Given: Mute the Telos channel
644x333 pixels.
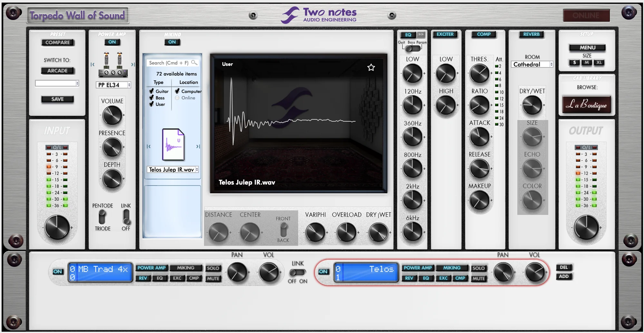Looking at the screenshot, I should (479, 278).
